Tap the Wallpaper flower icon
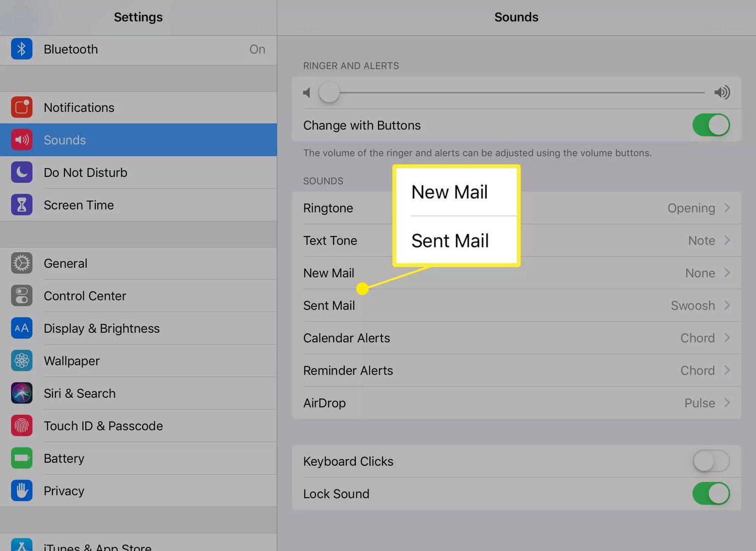This screenshot has width=756, height=551. 22,361
